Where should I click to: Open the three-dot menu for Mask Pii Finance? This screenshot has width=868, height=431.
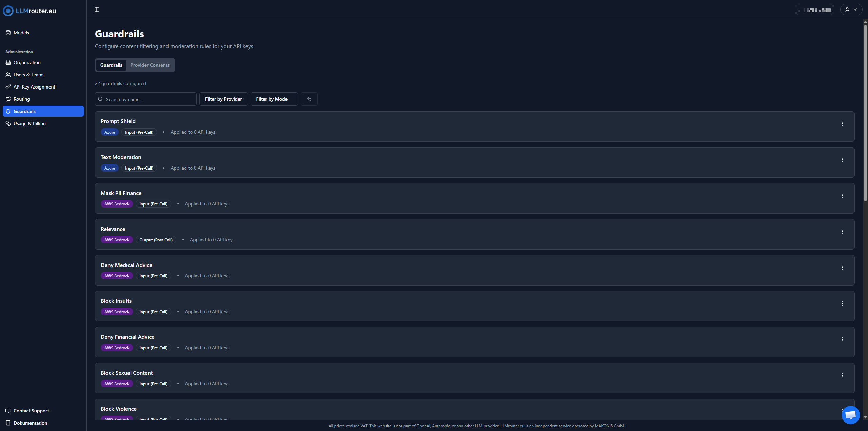[x=842, y=196]
